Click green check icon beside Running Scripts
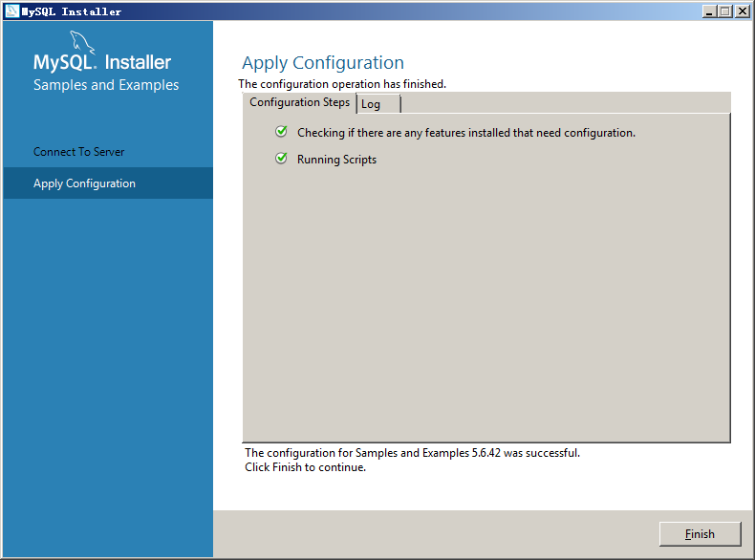 [x=281, y=159]
